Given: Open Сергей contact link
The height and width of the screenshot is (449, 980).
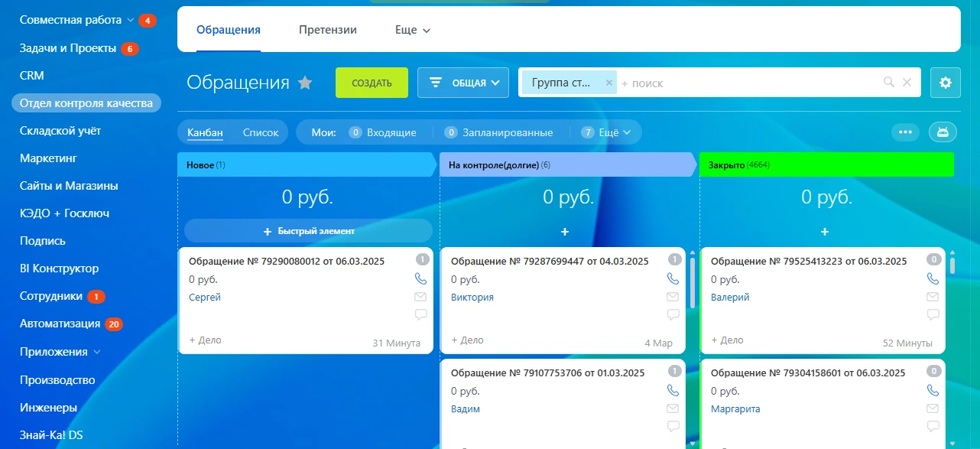Looking at the screenshot, I should pyautogui.click(x=205, y=297).
